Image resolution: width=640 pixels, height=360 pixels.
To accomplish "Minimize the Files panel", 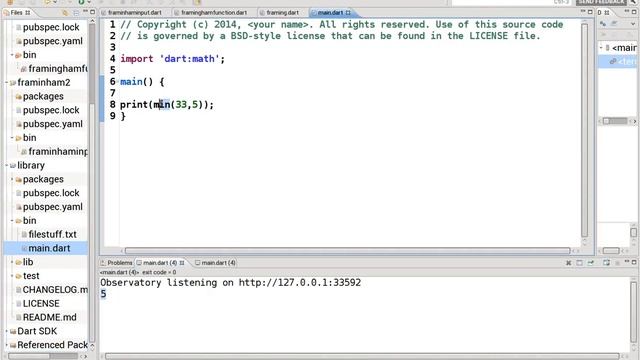I will pos(85,12).
